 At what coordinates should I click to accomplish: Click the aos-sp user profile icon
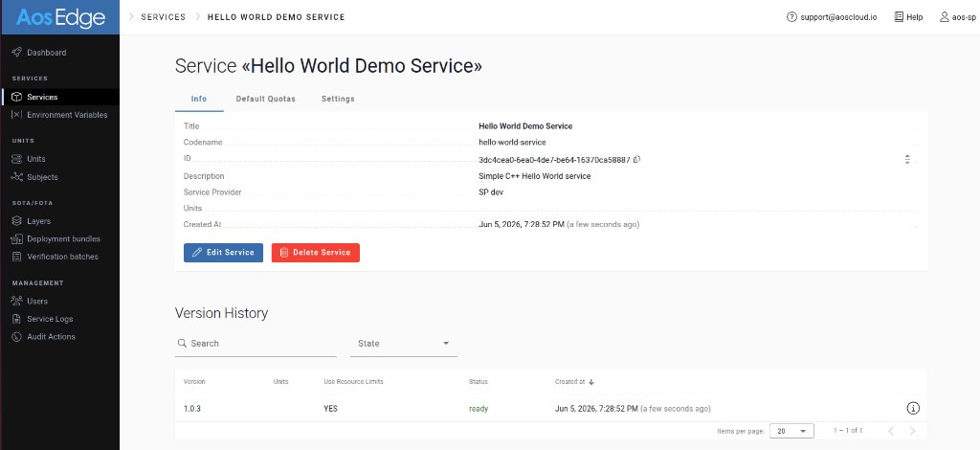[945, 17]
